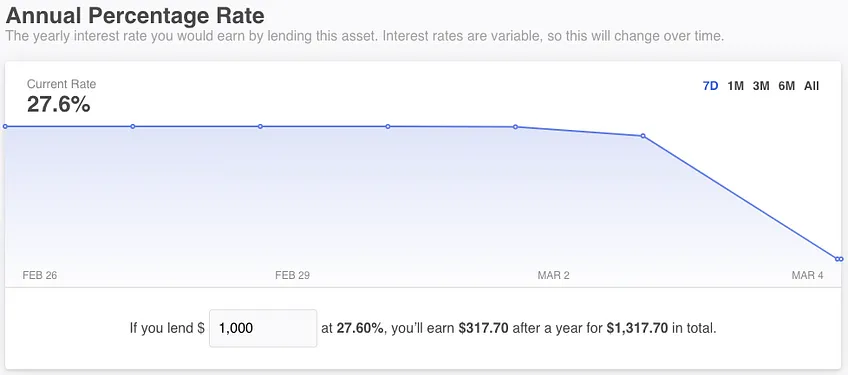This screenshot has height=375, width=848.
Task: Select the last data point at line's bottom
Action: pos(839,259)
